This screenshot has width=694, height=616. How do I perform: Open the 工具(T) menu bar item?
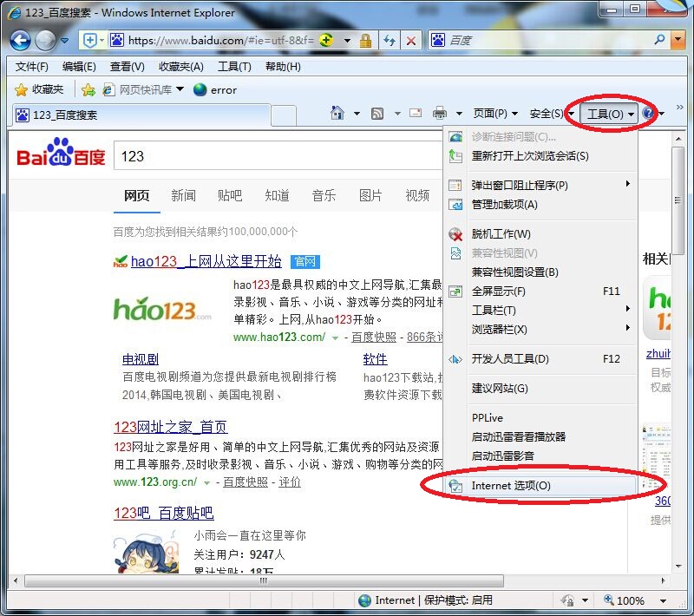click(234, 67)
